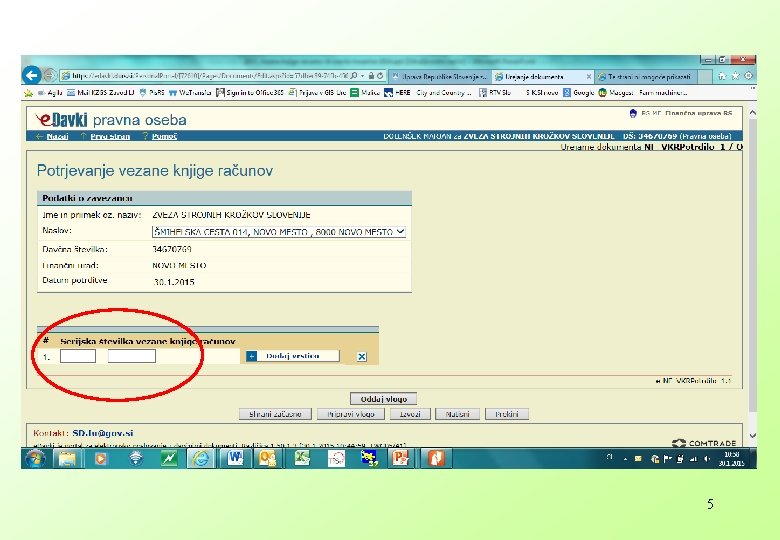780x540 pixels.
Task: Open the browser tools gear icon
Action: 748,76
